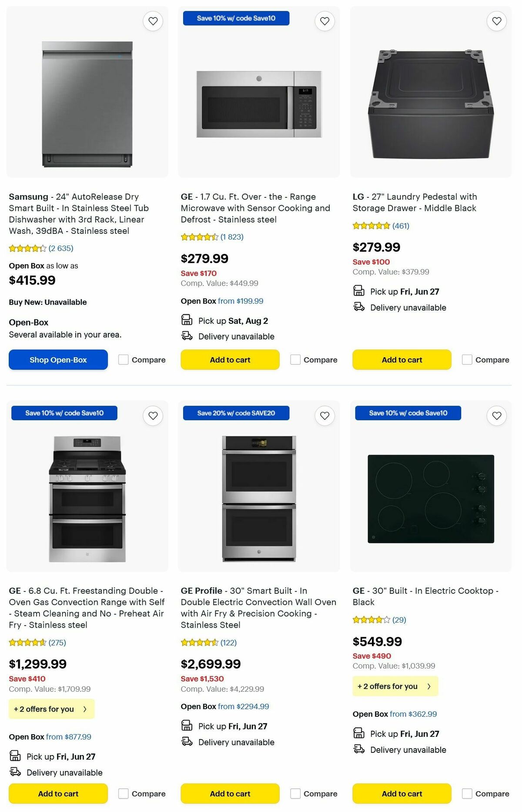Add the GE Profile wall oven to wishlist
The height and width of the screenshot is (812, 522).
[x=324, y=416]
